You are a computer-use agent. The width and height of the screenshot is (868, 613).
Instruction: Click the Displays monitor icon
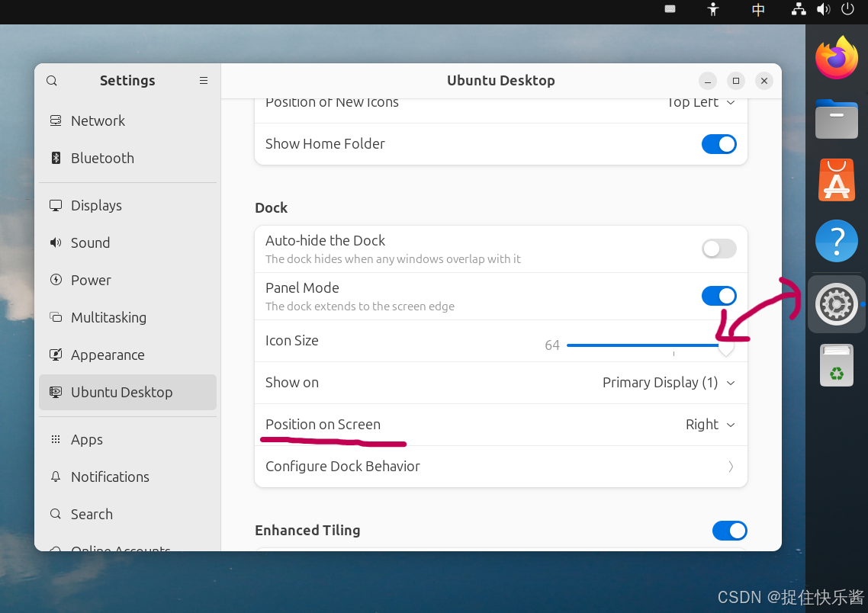click(56, 205)
